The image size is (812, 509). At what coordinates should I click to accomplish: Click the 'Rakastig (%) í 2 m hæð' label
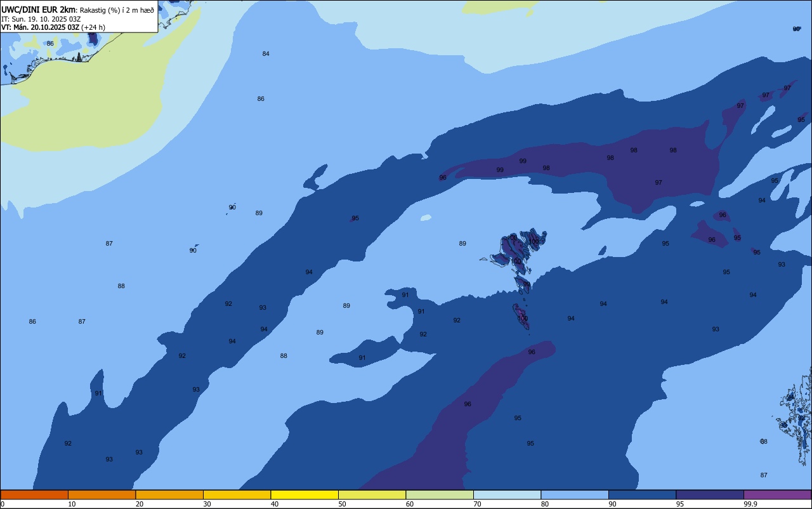click(117, 10)
